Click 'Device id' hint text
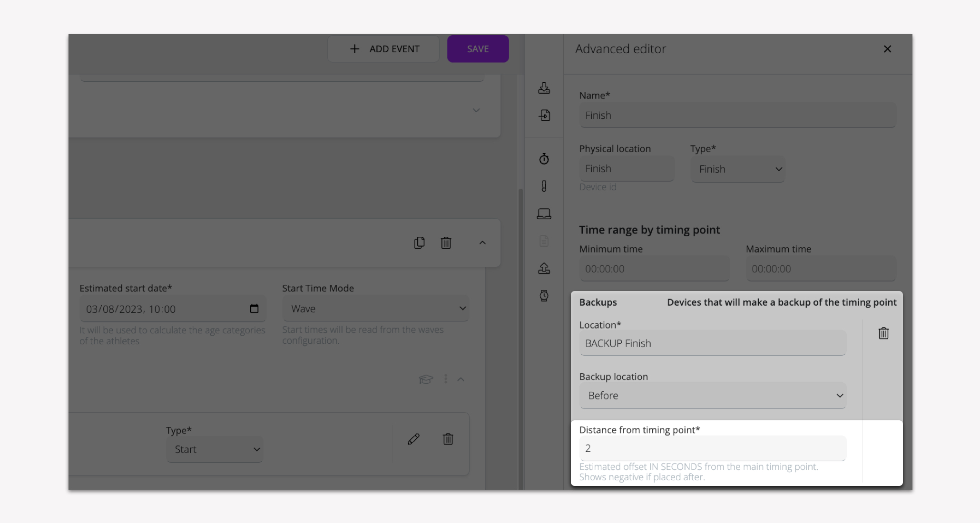The height and width of the screenshot is (523, 980). tap(598, 187)
